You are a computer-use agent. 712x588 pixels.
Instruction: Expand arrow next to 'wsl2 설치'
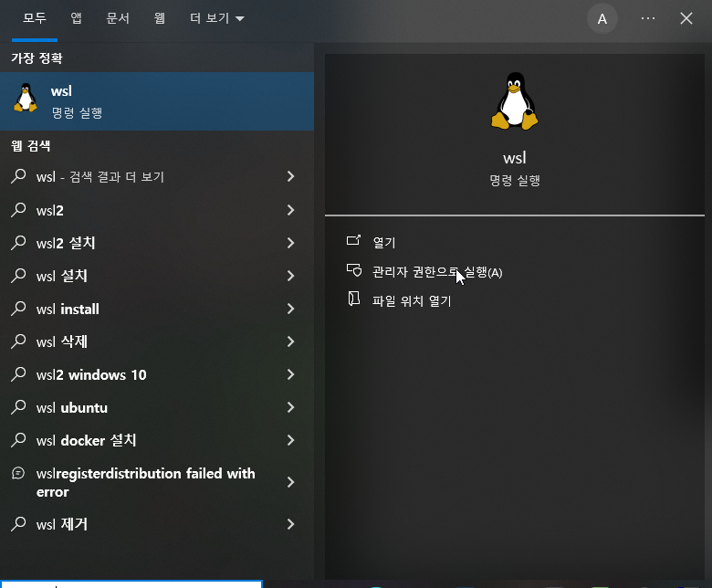click(290, 243)
